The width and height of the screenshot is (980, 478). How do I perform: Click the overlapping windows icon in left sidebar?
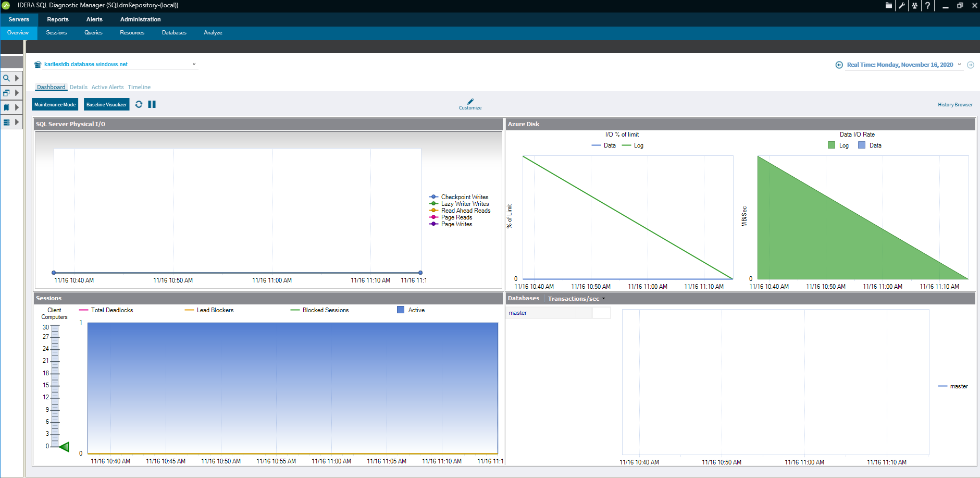coord(6,93)
